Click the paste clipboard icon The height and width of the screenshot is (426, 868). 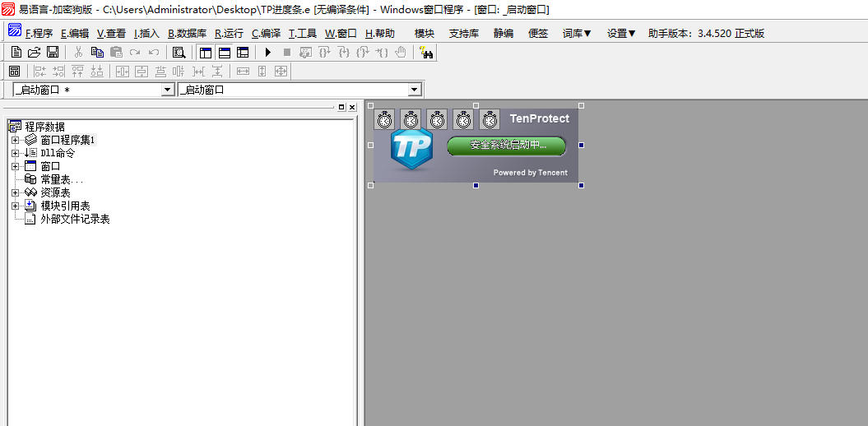(x=116, y=53)
